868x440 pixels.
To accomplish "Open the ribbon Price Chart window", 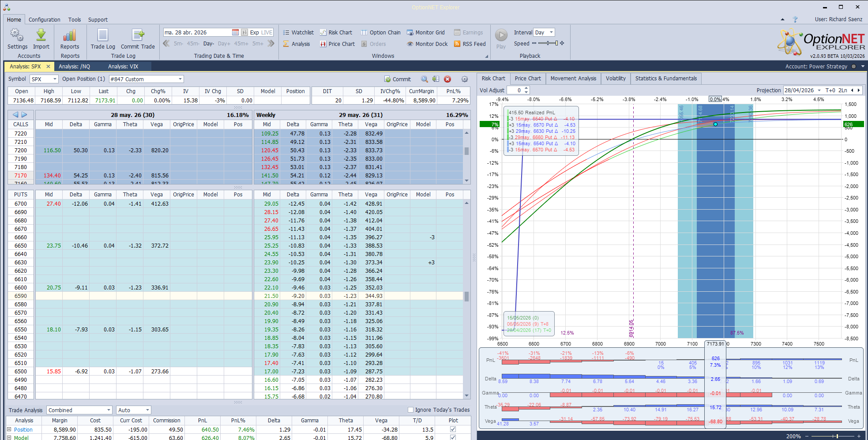I will tap(337, 44).
